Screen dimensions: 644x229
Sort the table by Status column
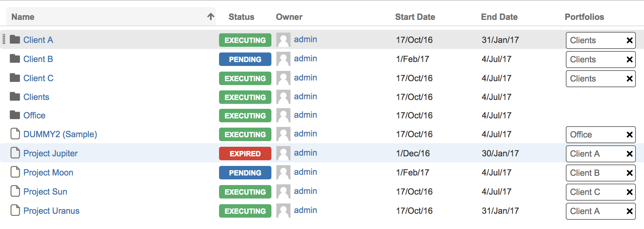[x=241, y=17]
